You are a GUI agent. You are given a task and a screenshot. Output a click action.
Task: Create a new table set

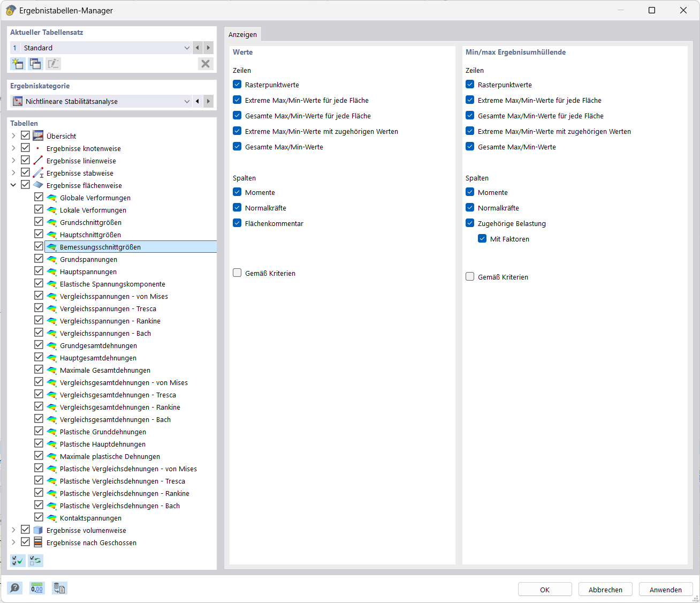coord(18,64)
